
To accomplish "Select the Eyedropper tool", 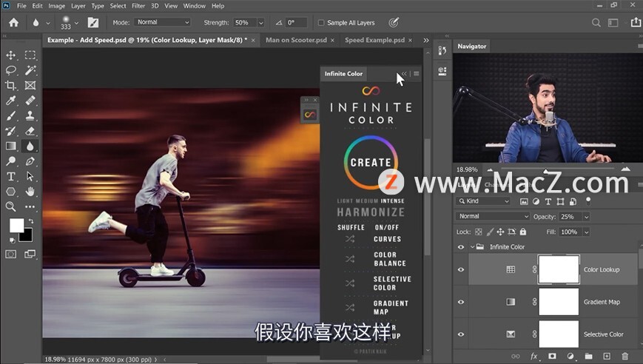I will point(10,101).
